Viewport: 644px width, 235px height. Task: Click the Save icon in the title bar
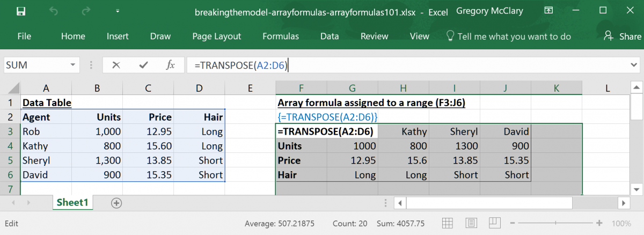(x=20, y=11)
